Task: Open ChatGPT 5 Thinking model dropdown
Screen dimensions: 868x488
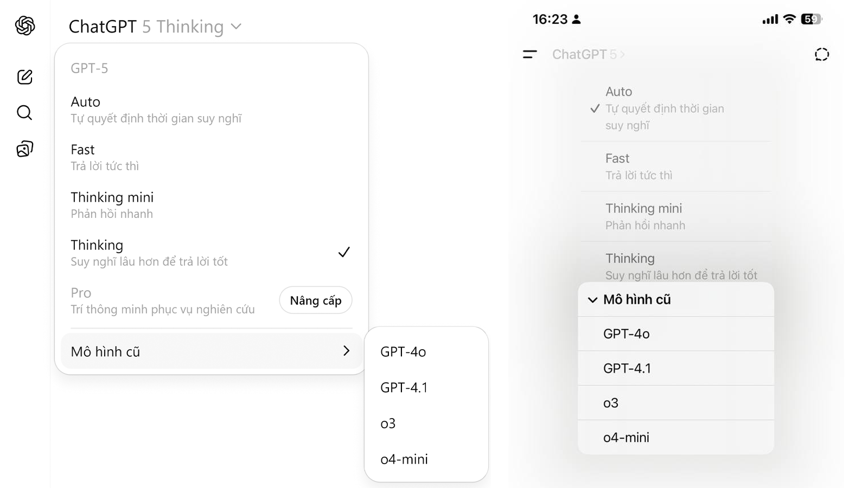Action: tap(155, 27)
